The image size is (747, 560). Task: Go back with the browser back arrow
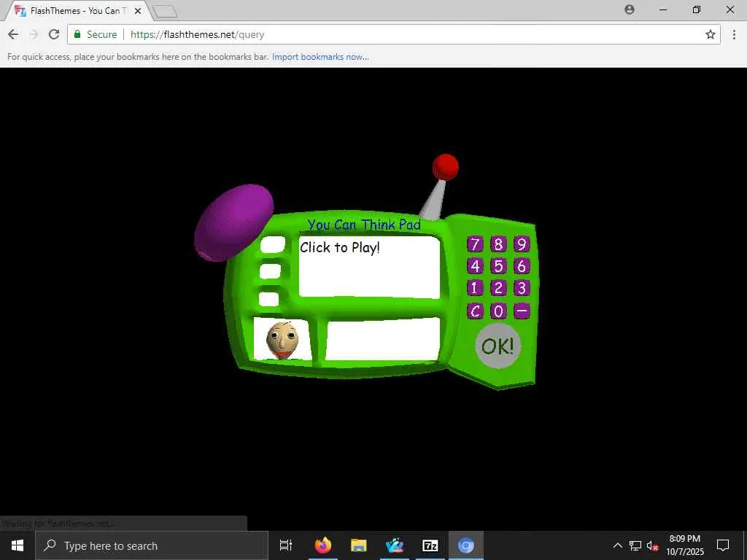coord(13,34)
